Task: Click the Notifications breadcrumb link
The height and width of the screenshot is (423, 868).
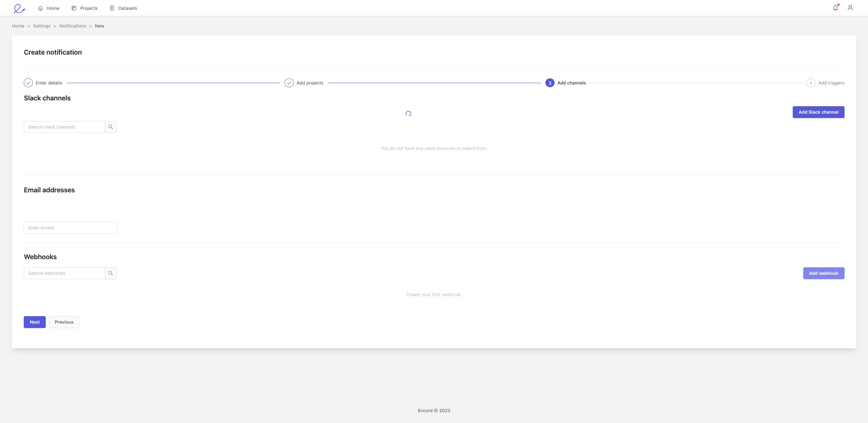Action: (x=73, y=26)
